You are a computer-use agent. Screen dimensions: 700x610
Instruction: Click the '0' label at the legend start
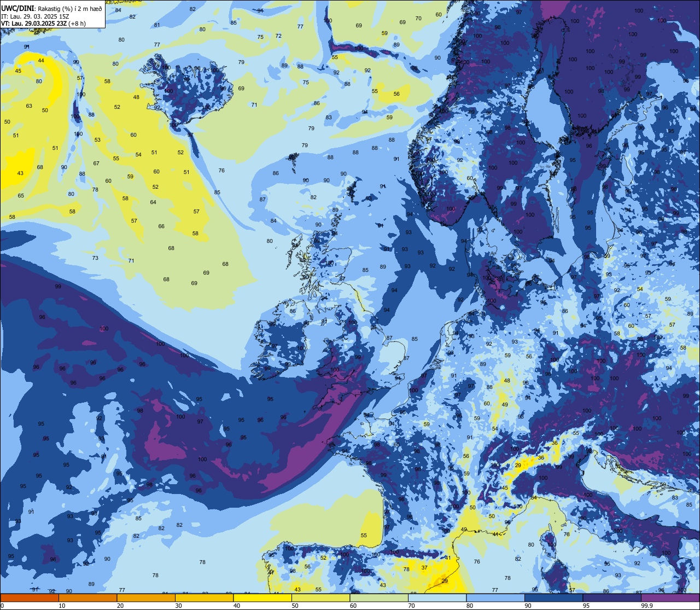(x=2, y=606)
